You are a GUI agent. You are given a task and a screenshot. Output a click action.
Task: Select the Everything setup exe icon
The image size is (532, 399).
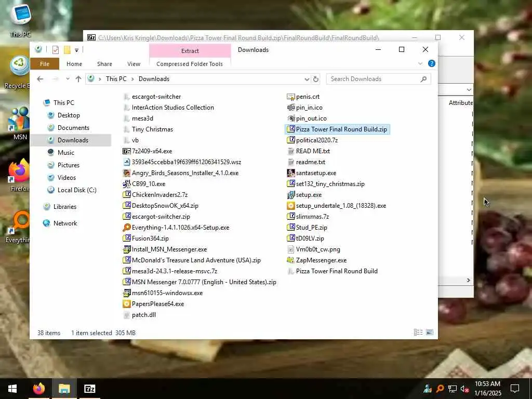click(127, 228)
